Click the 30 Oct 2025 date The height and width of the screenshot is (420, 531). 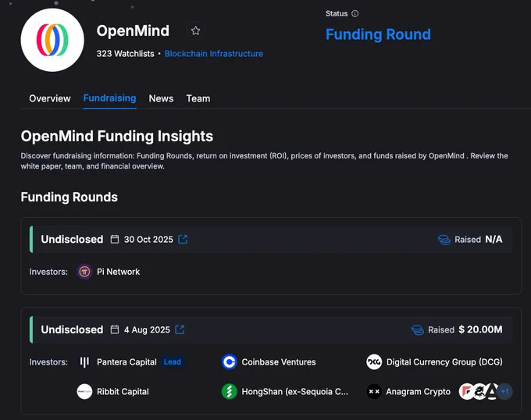(148, 239)
